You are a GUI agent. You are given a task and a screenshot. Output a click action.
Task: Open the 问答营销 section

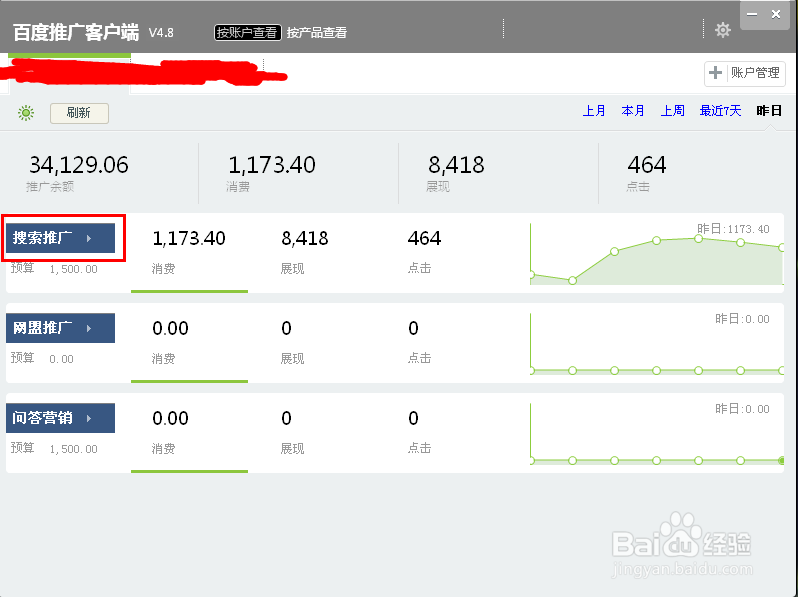coord(61,418)
